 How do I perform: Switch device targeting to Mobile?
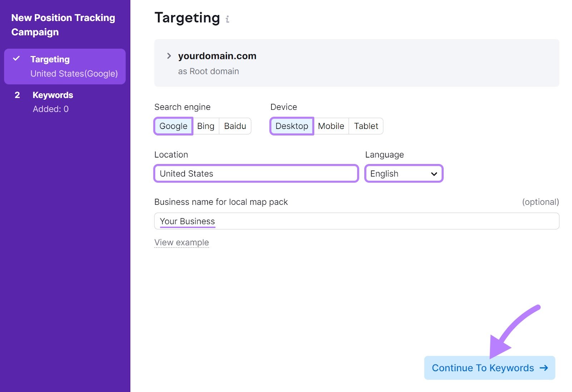tap(331, 126)
